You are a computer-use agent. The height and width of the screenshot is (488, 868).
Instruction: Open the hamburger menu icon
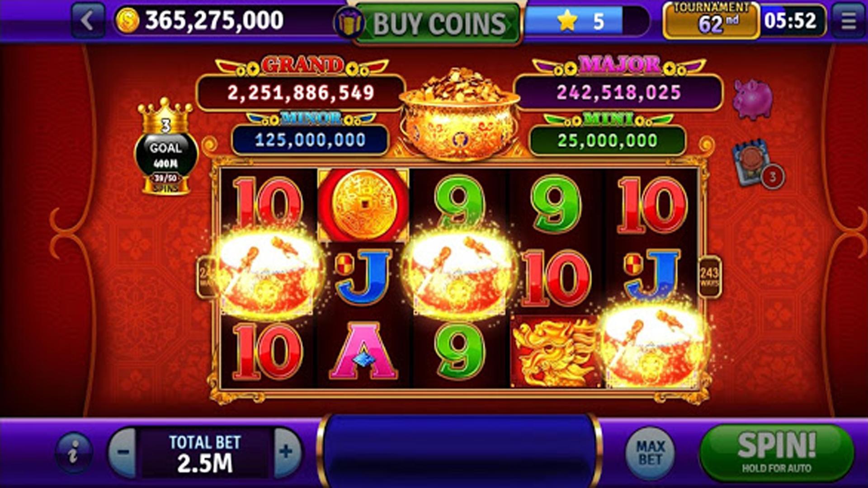click(x=848, y=21)
